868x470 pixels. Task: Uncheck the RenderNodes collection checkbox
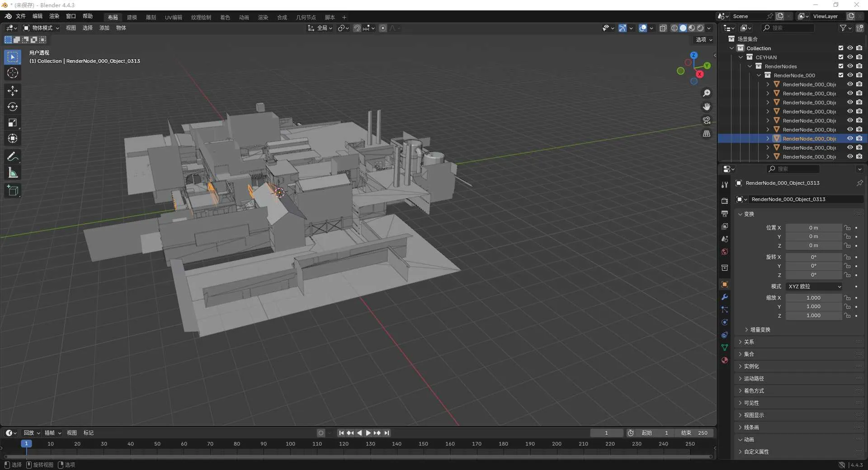click(x=841, y=66)
